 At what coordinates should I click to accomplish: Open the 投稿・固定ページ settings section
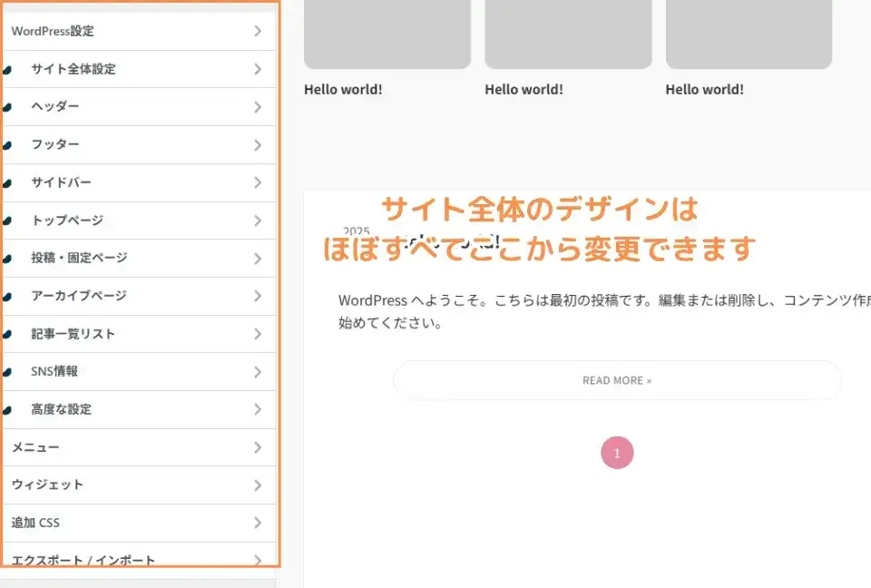click(x=79, y=259)
